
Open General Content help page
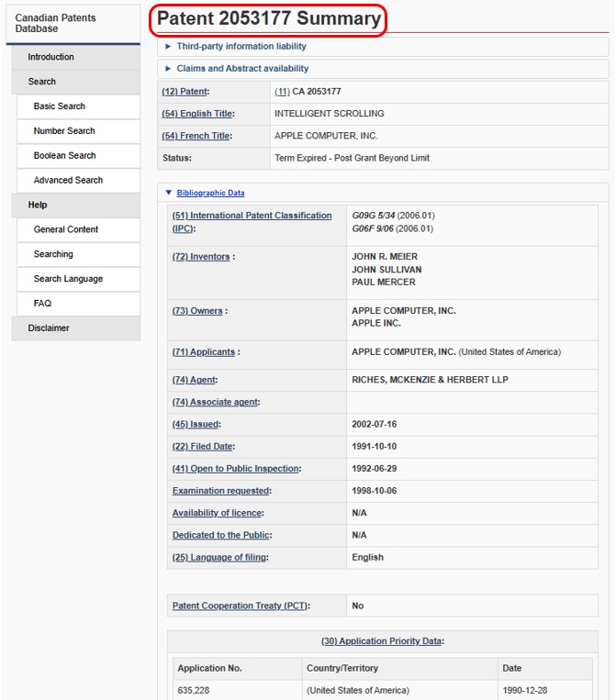pyautogui.click(x=66, y=229)
